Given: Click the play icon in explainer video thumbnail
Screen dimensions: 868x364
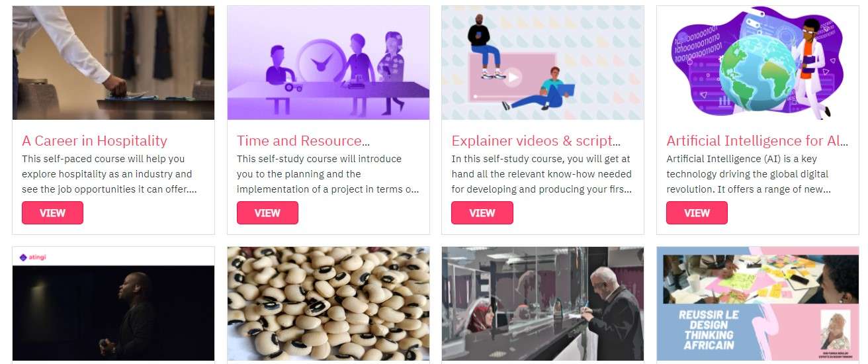Looking at the screenshot, I should [513, 78].
